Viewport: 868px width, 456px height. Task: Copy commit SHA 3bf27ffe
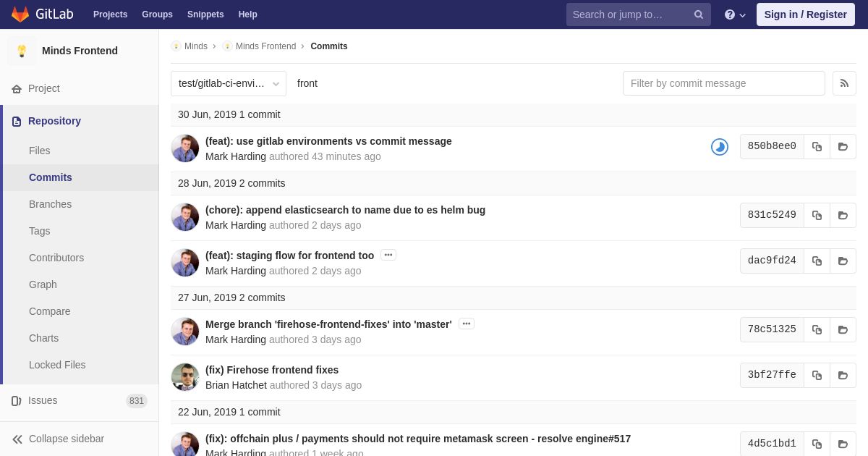[x=817, y=375]
